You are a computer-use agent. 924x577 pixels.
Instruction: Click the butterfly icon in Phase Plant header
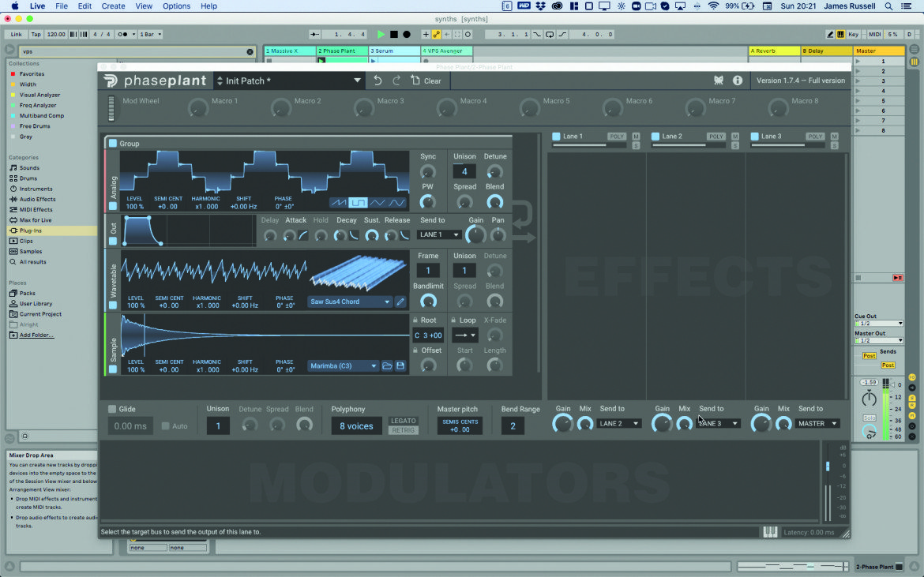click(719, 80)
